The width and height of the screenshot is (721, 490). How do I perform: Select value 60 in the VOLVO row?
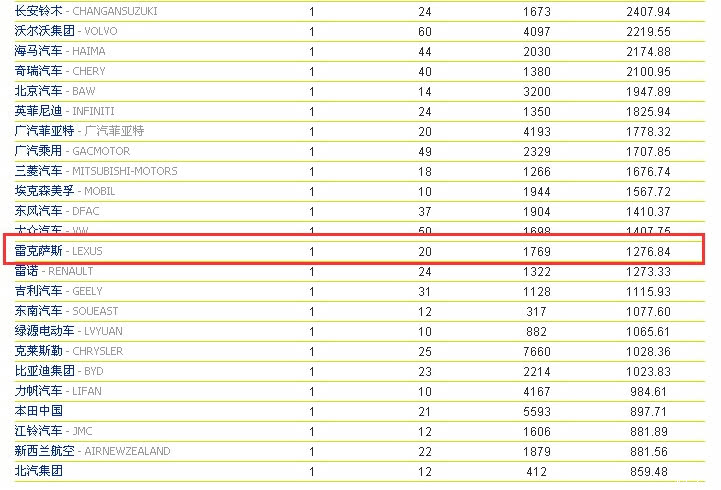coord(425,32)
